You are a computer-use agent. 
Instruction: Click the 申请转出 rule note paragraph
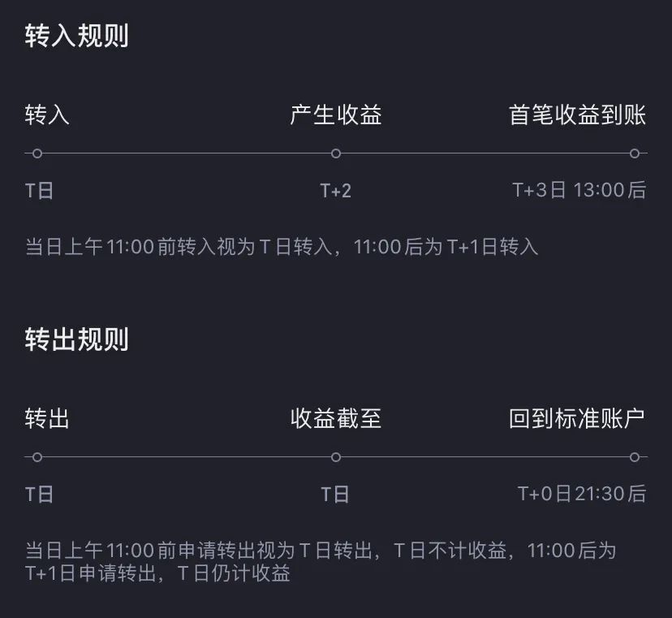coord(321,562)
